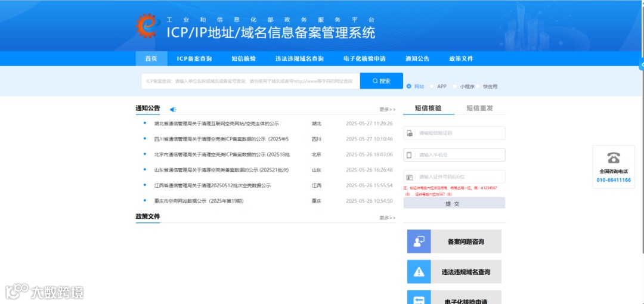Open 短信核验 in navigation bar
Image resolution: width=644 pixels, height=304 pixels.
point(243,59)
